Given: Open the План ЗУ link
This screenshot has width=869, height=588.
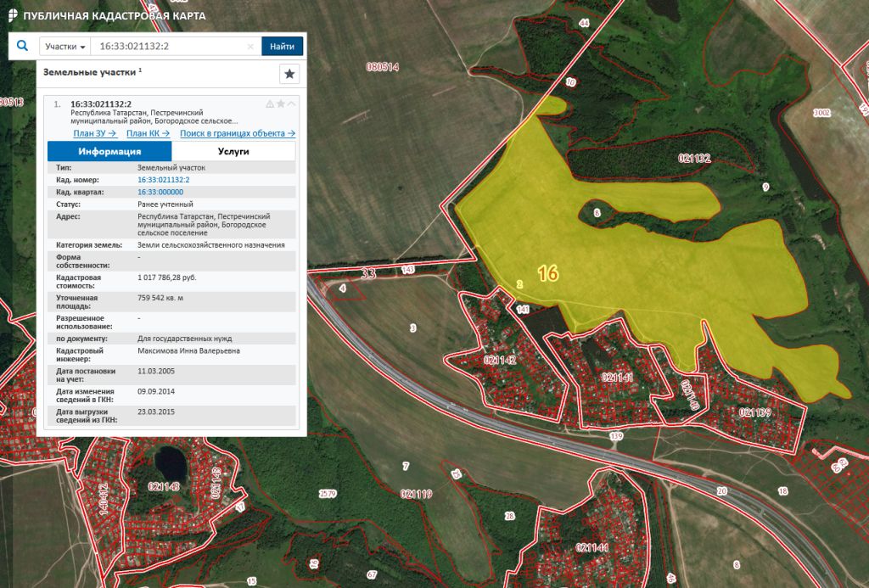Looking at the screenshot, I should pos(94,133).
